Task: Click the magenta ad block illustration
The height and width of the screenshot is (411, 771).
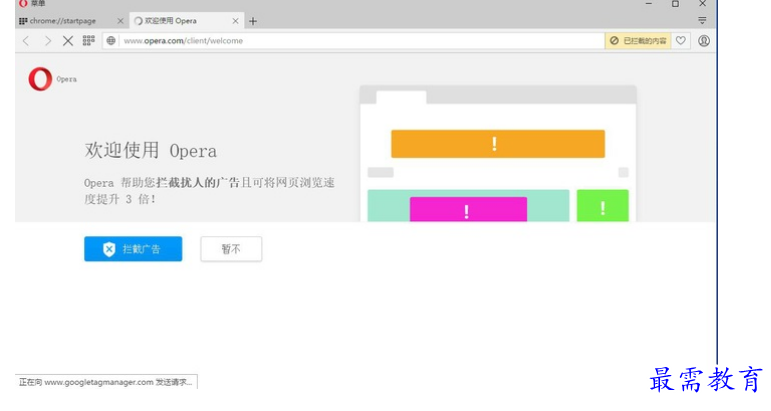Action: [x=468, y=209]
